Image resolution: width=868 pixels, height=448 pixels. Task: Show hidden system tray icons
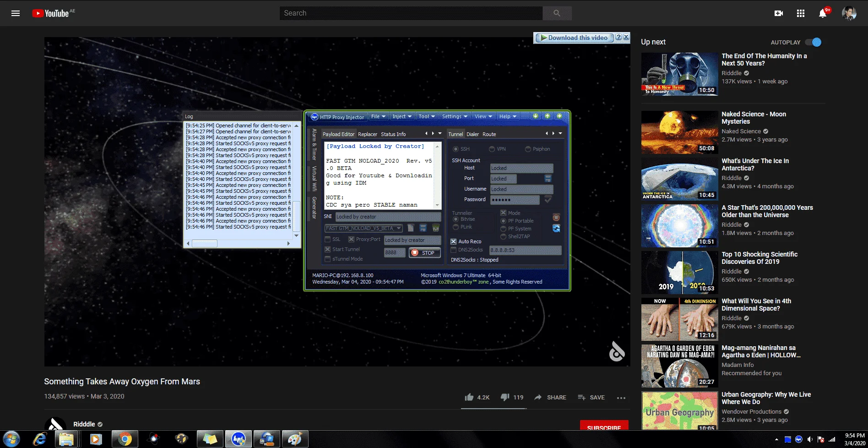tap(776, 440)
